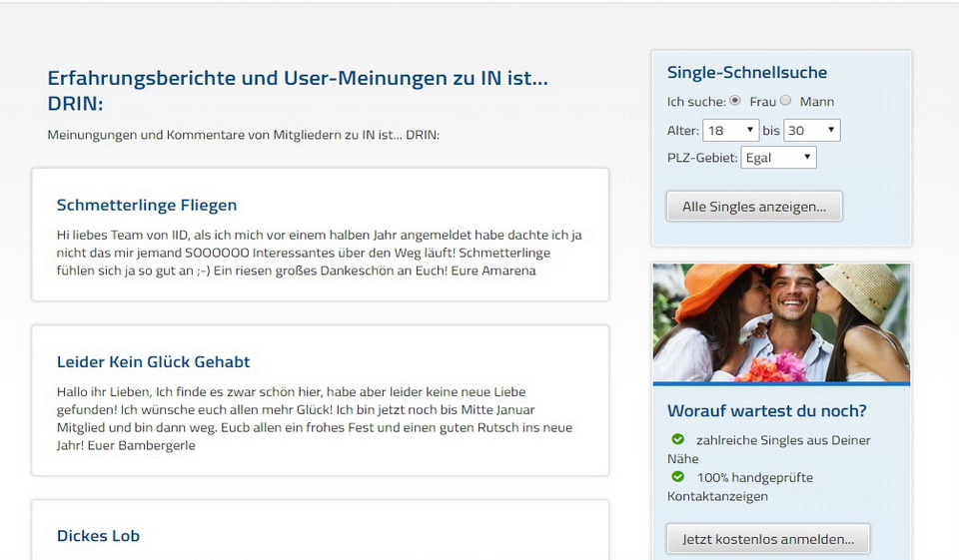
Task: Click the Single-Schnellsuche panel heading
Action: click(x=747, y=73)
